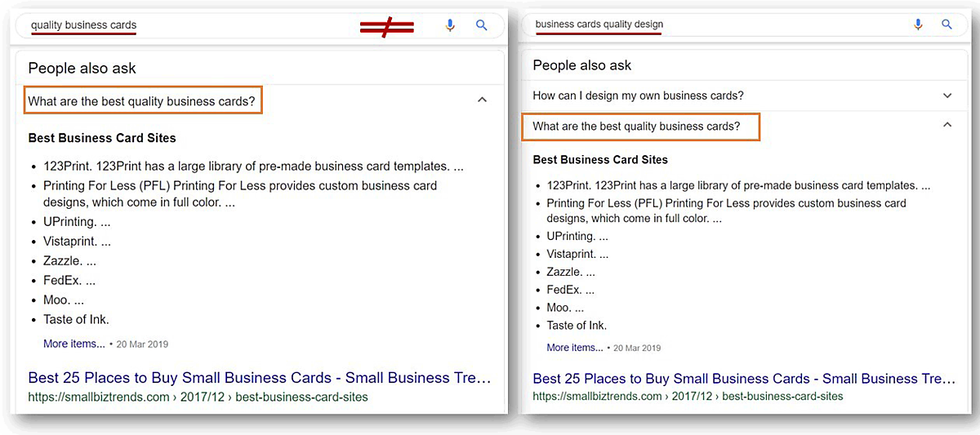Collapse left 'best quality business cards' answer
The width and height of the screenshot is (980, 435).
pos(482,100)
